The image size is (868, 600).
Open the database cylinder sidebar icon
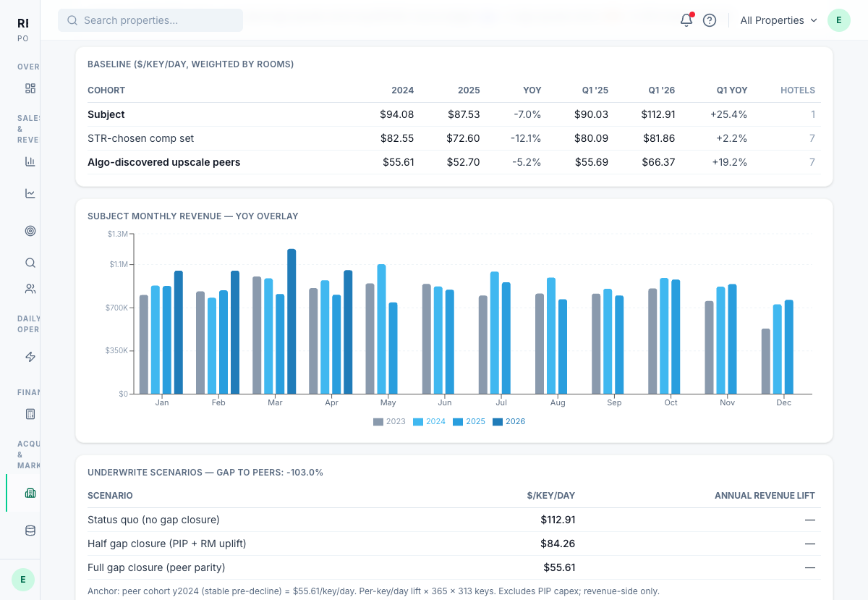click(30, 531)
